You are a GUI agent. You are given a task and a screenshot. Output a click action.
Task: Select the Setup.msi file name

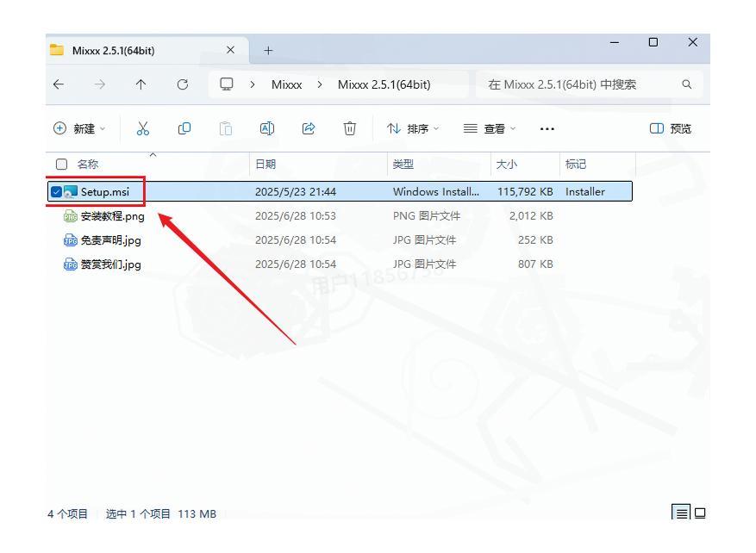(x=105, y=192)
